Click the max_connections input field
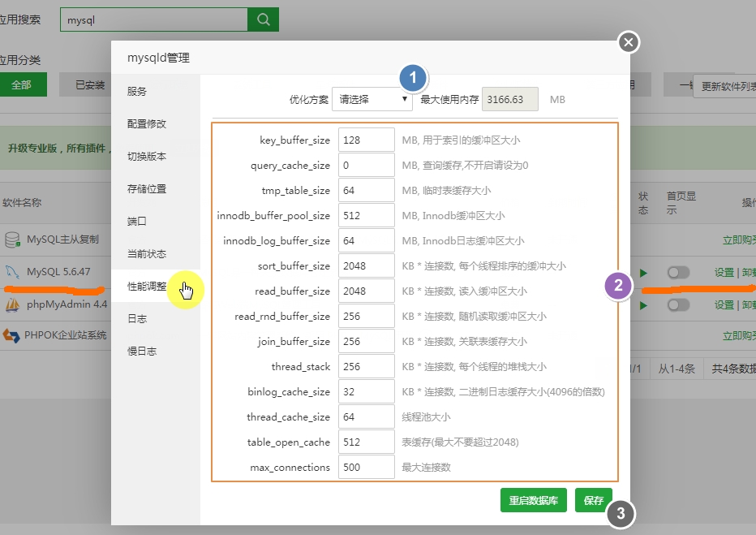Screen dimensions: 756x535 pyautogui.click(x=366, y=467)
